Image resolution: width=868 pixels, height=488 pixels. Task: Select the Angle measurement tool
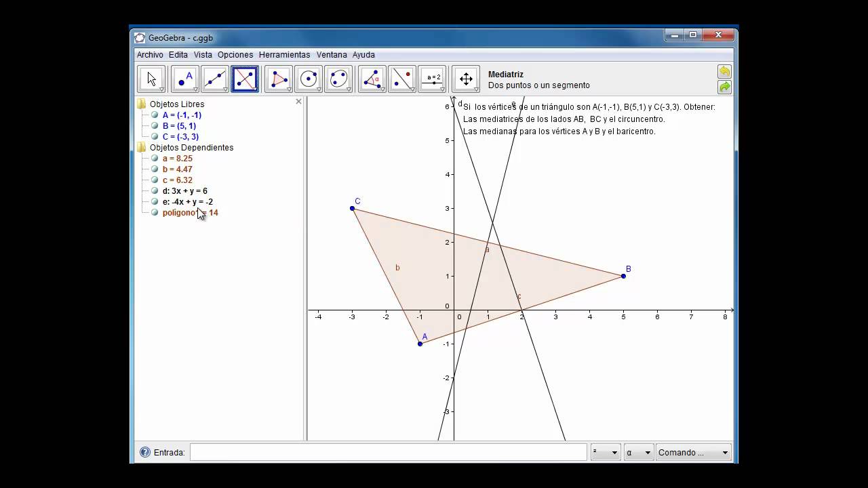(x=371, y=79)
